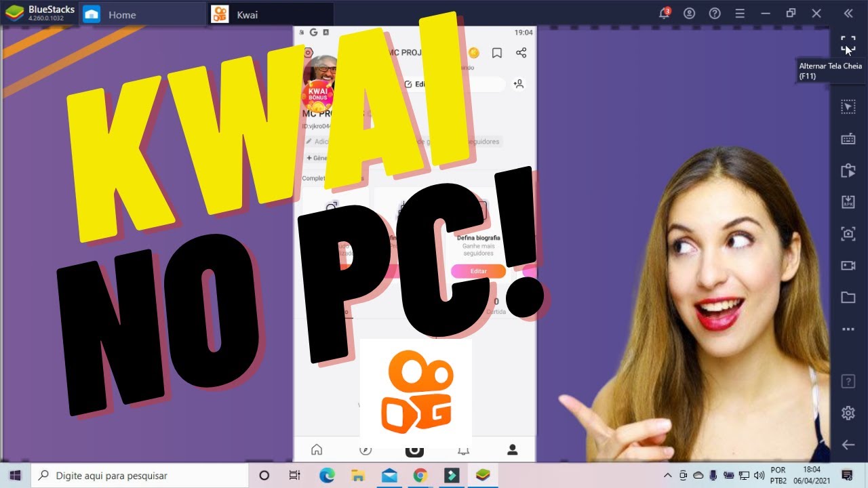The height and width of the screenshot is (488, 868).
Task: Open Kwai profile settings hexagon icon
Action: pyautogui.click(x=309, y=52)
